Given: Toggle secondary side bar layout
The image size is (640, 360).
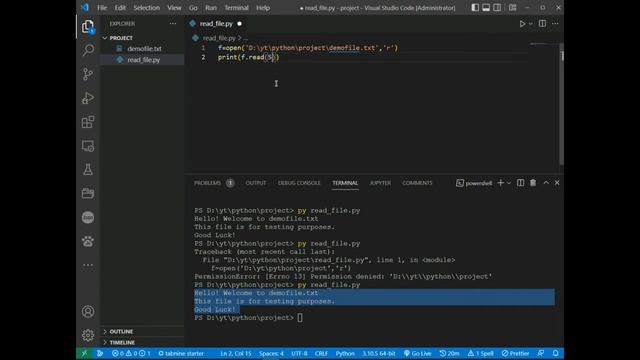Looking at the screenshot, I should click(x=497, y=8).
